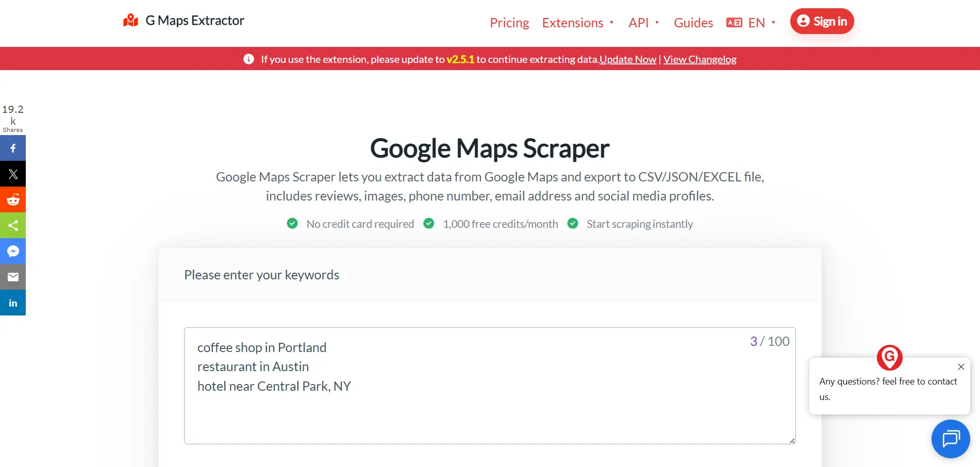980x467 pixels.
Task: Expand the API dropdown arrow
Action: click(x=657, y=23)
